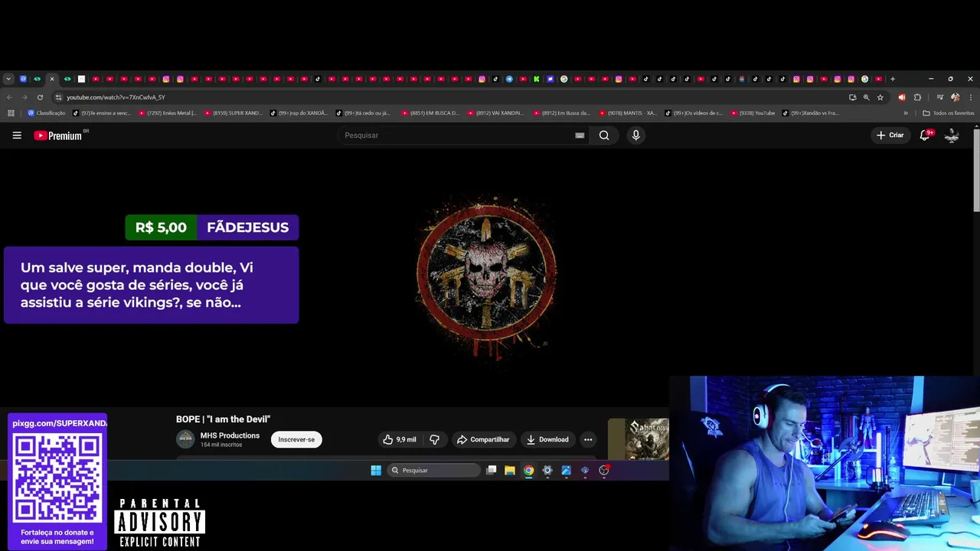Image resolution: width=980 pixels, height=551 pixels.
Task: Open the MANTIS - XA bookmark
Action: click(629, 113)
